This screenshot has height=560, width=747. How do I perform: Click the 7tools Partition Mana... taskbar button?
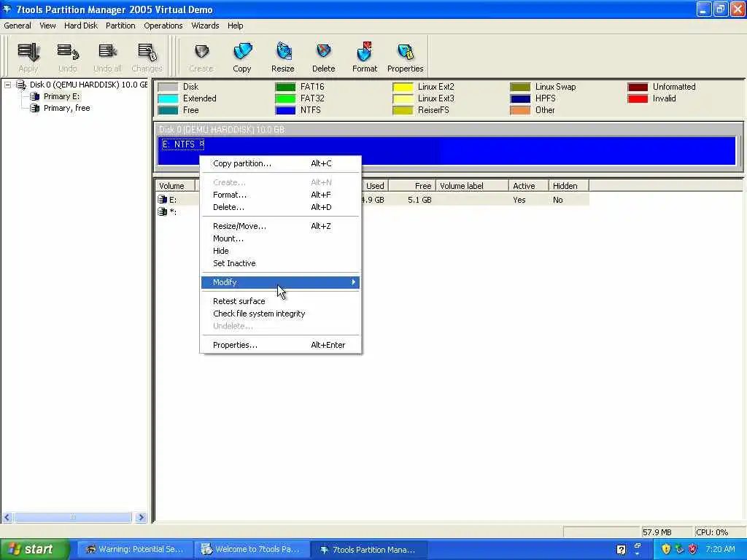tap(368, 550)
